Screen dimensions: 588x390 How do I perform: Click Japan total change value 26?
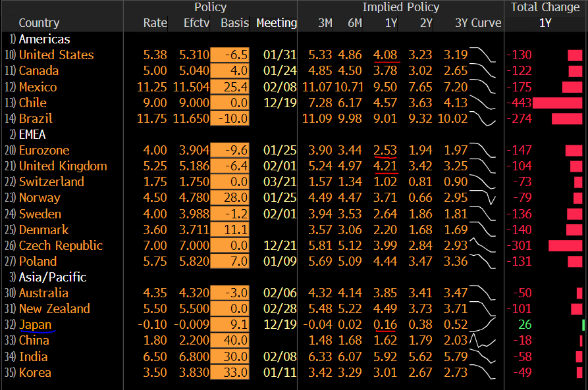pos(525,324)
